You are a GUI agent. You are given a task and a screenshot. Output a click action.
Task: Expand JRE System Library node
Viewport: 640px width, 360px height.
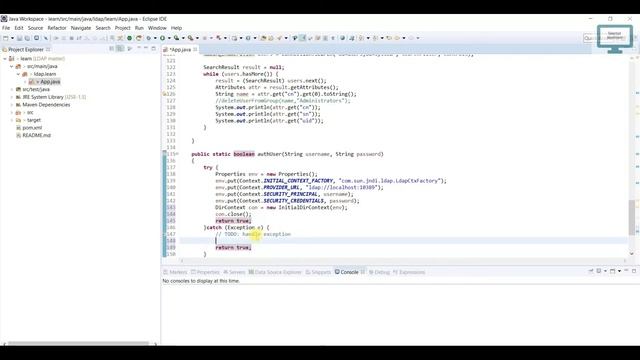[11, 97]
